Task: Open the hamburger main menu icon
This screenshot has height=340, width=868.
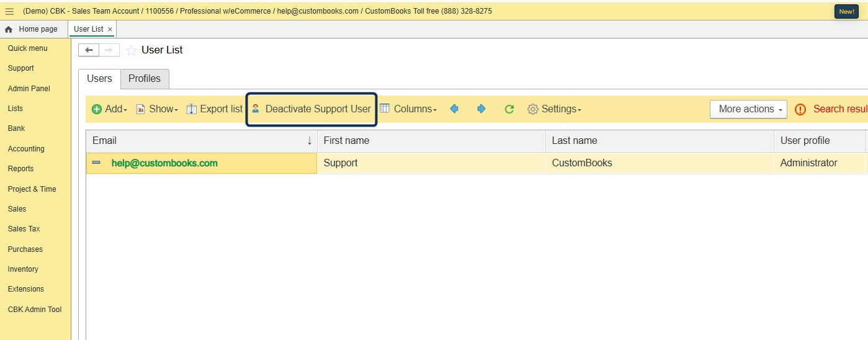Action: coord(9,11)
